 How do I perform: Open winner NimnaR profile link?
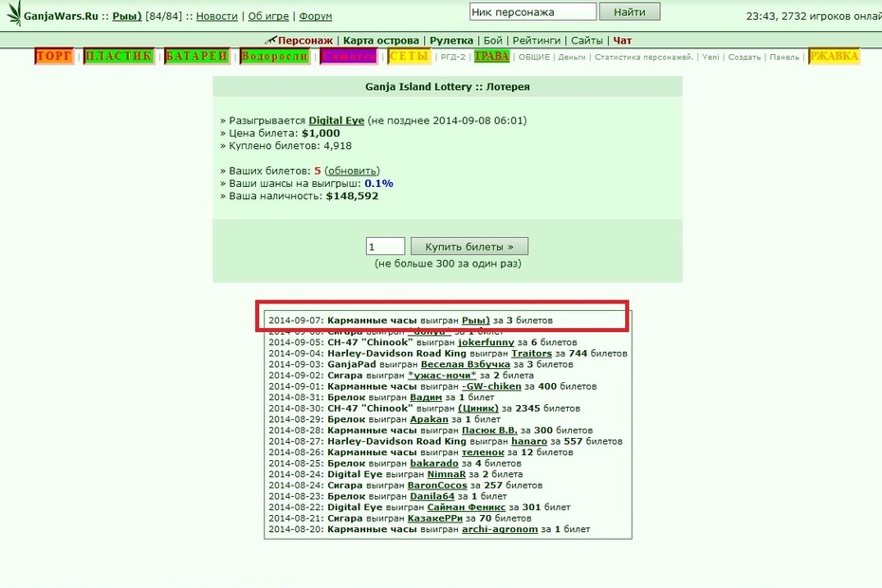[x=447, y=474]
